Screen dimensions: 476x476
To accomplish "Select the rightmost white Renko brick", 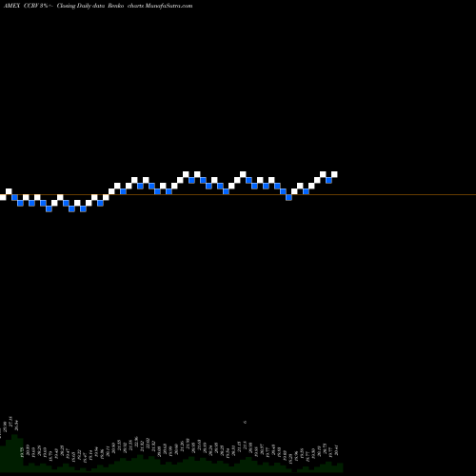I will point(334,174).
